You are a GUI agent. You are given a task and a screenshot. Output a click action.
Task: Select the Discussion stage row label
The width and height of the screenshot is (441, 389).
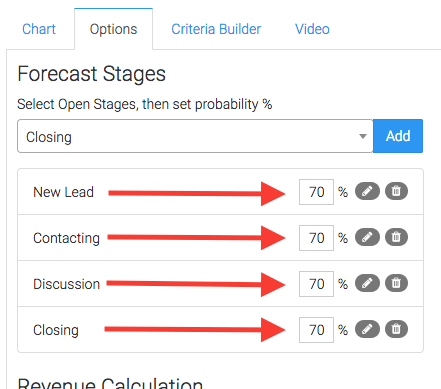67,284
